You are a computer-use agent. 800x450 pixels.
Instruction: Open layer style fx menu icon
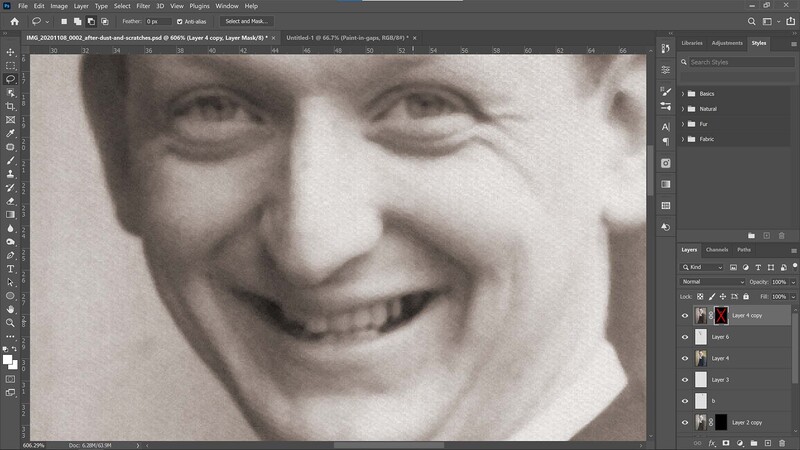click(712, 443)
